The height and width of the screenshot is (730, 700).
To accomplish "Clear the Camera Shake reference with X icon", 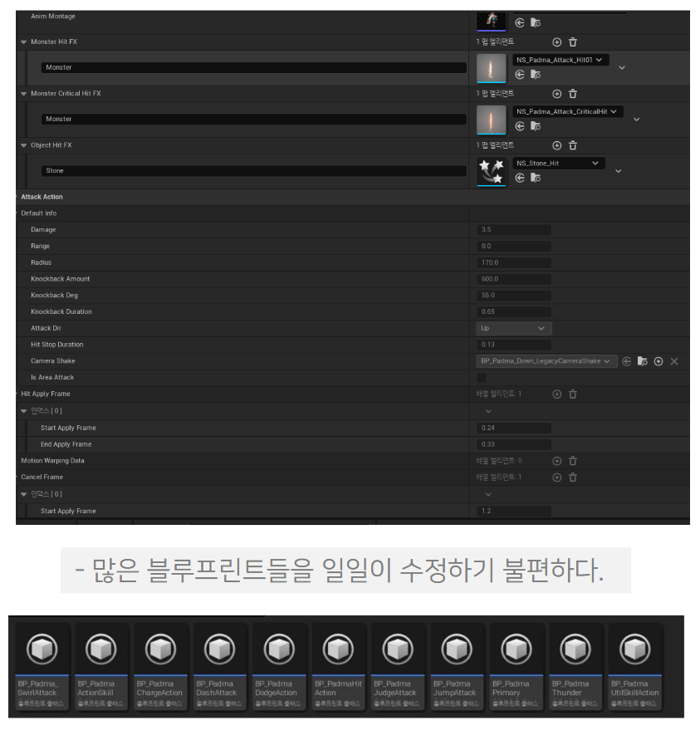I will [x=673, y=361].
